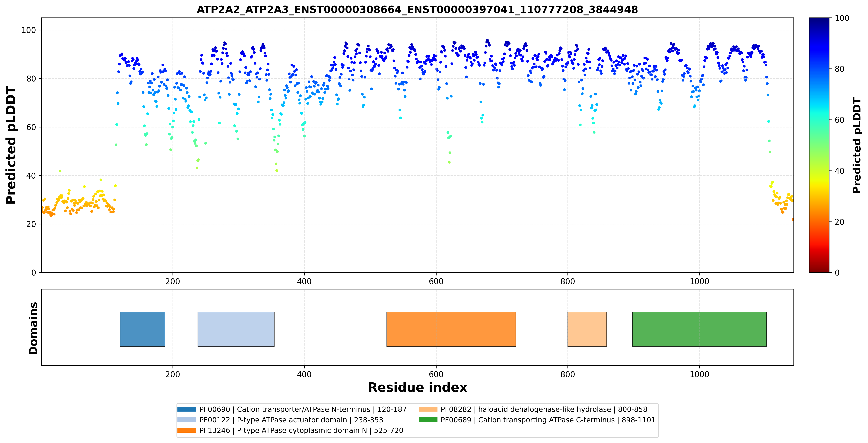The height and width of the screenshot is (443, 868).
Task: Click the orange PF13246 domain rectangle
Action: pyautogui.click(x=451, y=329)
